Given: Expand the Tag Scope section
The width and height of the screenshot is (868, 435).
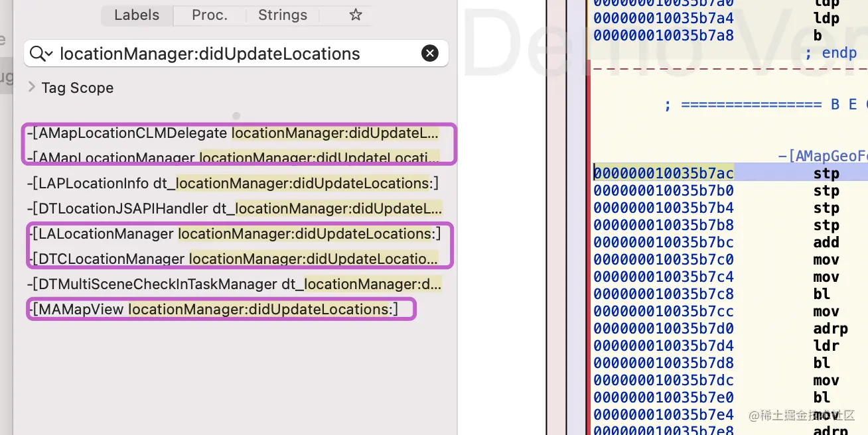Looking at the screenshot, I should pos(31,87).
